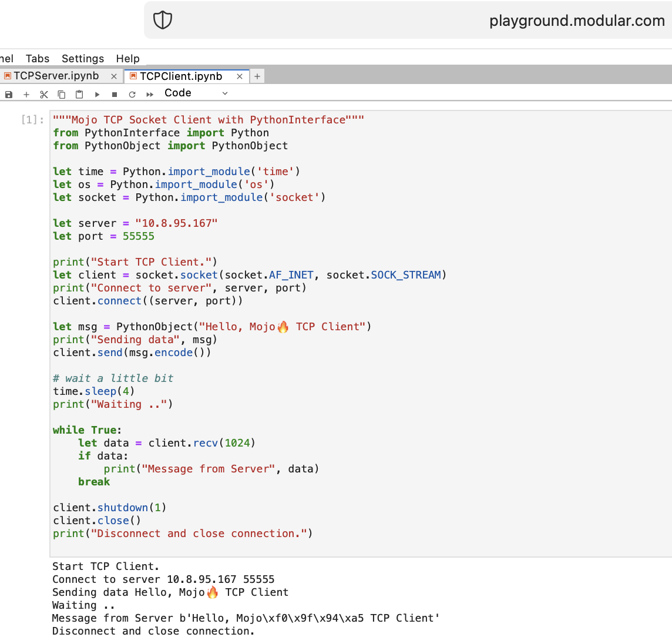The image size is (672, 644).
Task: Run the selected cell
Action: click(x=97, y=94)
